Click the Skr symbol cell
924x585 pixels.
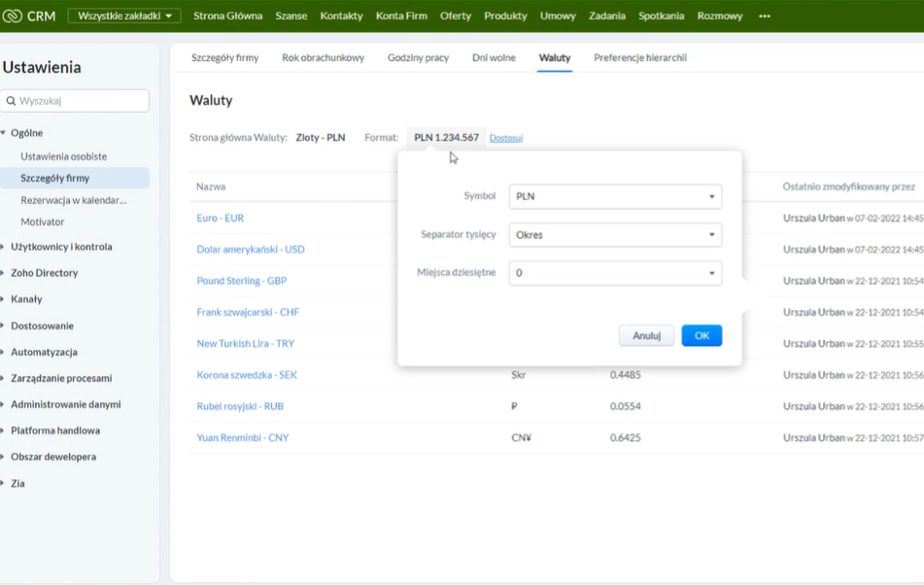coord(518,375)
